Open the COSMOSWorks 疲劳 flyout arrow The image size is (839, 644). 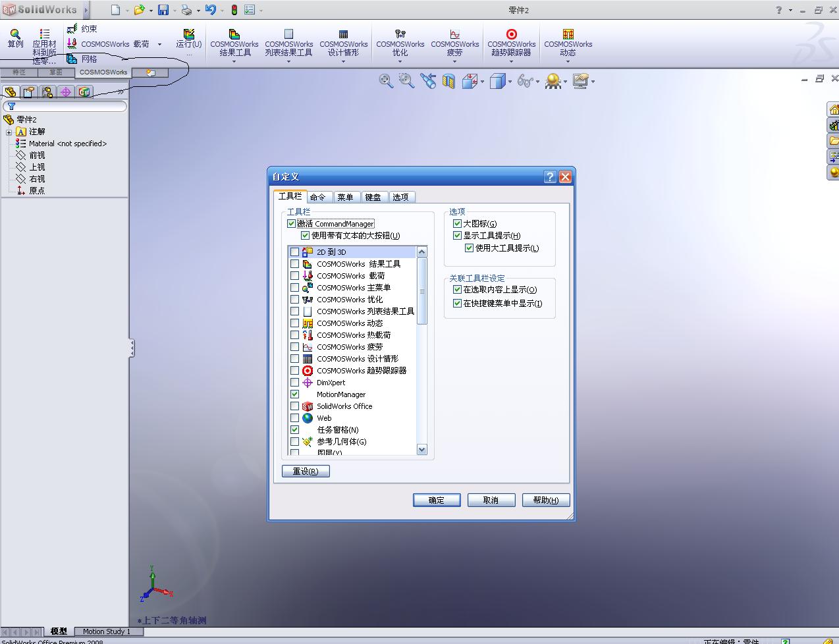454,61
